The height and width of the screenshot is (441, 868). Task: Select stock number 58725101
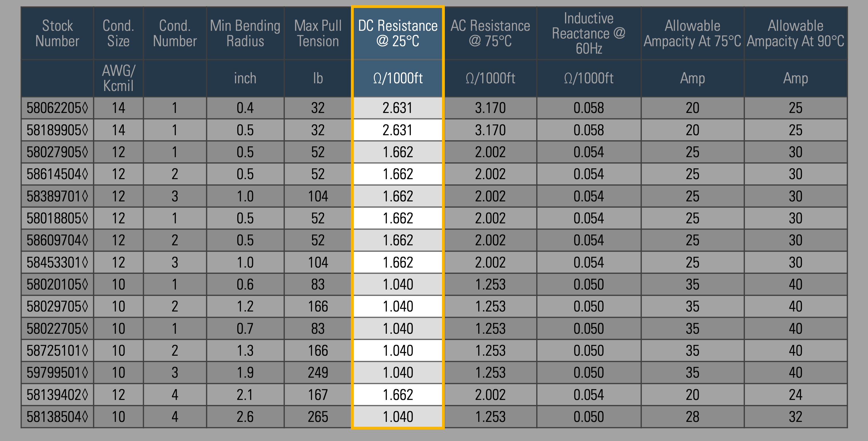click(57, 351)
